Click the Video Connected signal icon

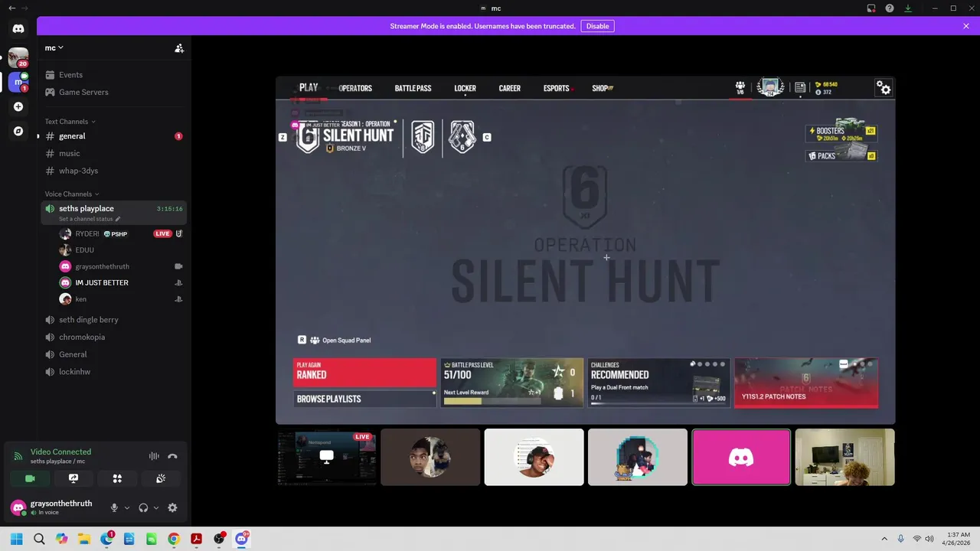18,456
